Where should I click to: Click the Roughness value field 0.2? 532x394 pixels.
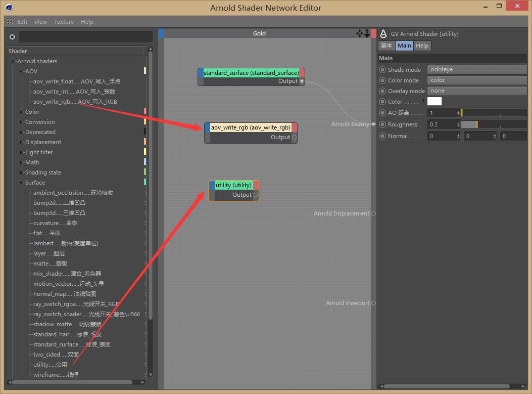coord(442,124)
